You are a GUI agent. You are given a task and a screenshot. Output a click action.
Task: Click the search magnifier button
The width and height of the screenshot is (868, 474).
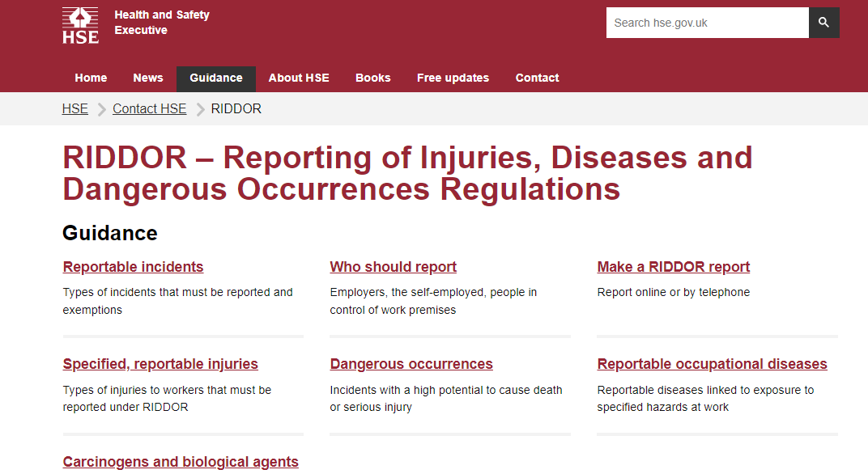(823, 23)
